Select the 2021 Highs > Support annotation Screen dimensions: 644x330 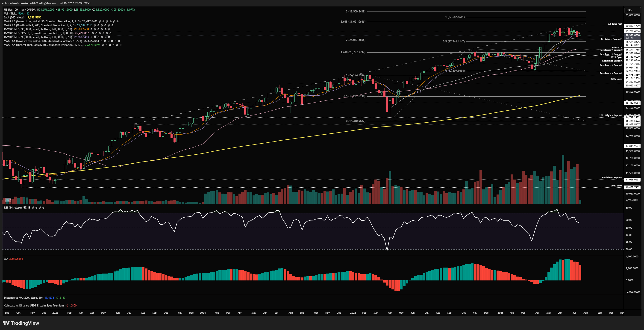pyautogui.click(x=611, y=115)
